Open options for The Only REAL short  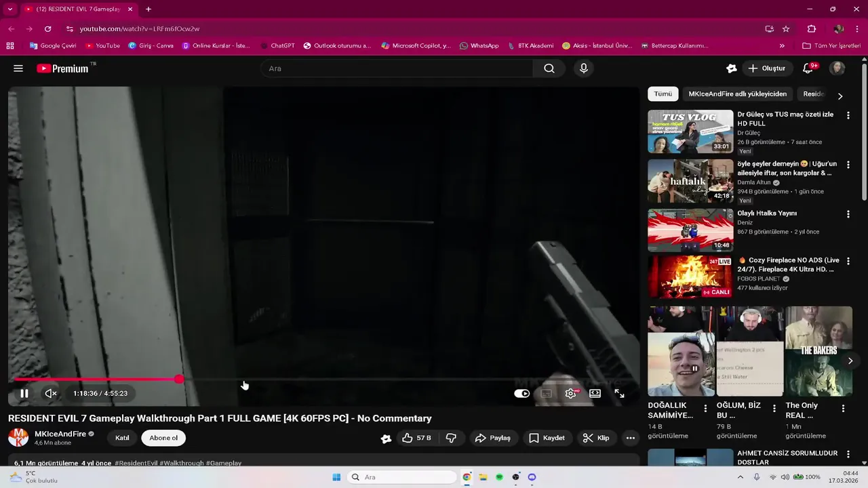pyautogui.click(x=843, y=409)
